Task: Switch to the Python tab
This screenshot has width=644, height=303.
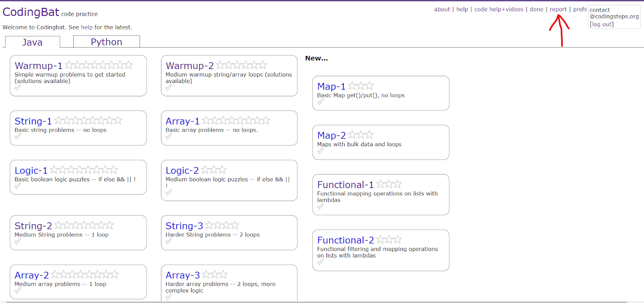Action: click(107, 42)
